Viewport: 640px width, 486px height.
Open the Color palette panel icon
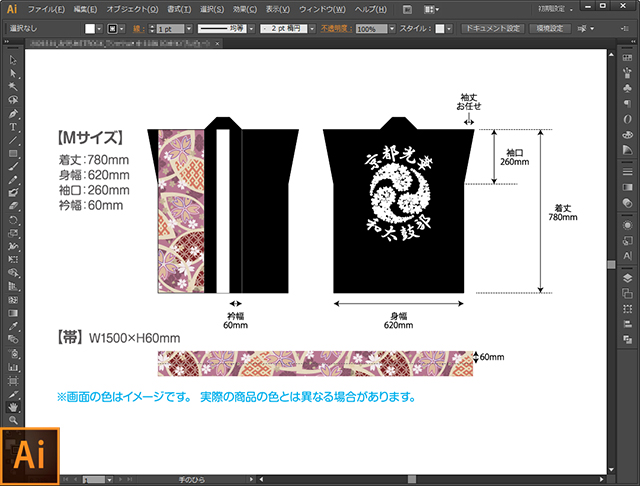(627, 134)
